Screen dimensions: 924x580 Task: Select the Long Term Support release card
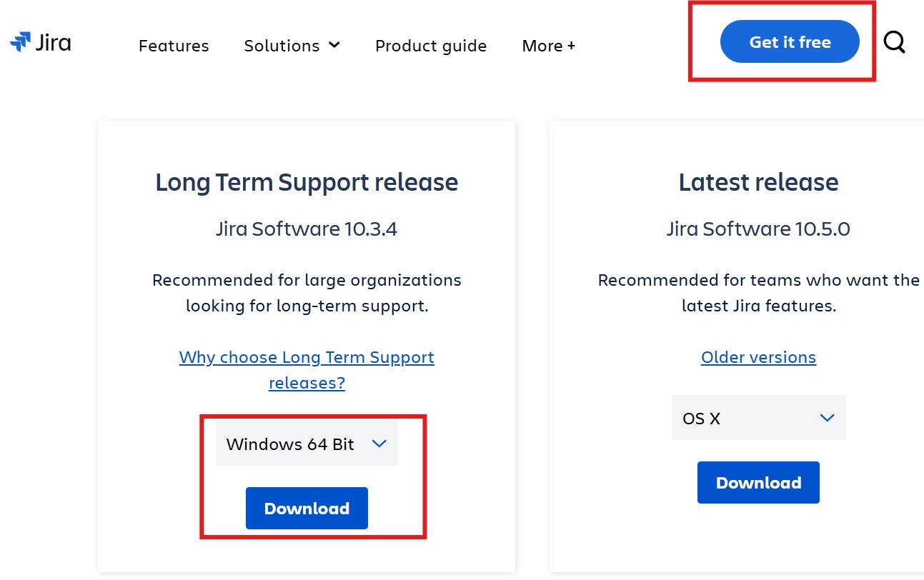click(307, 182)
